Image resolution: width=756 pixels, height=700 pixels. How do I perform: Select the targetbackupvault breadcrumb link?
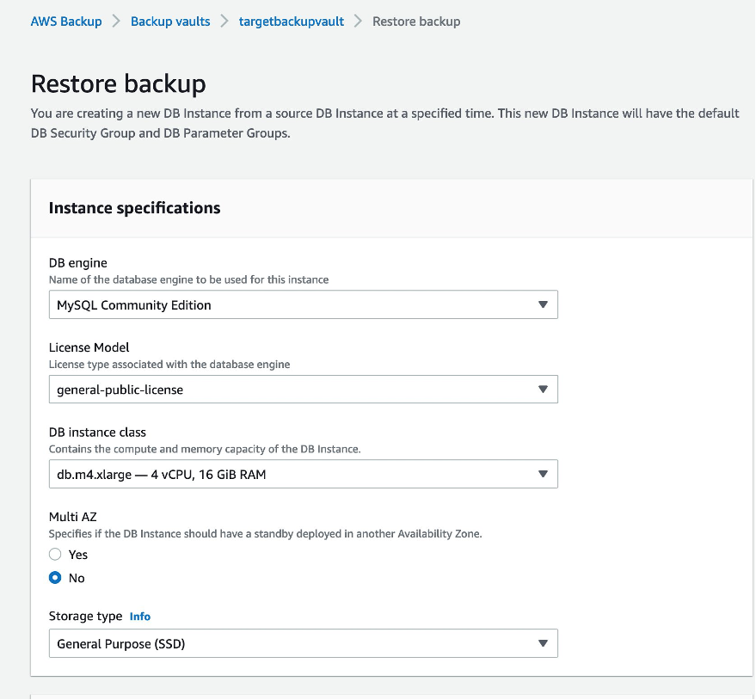(291, 21)
